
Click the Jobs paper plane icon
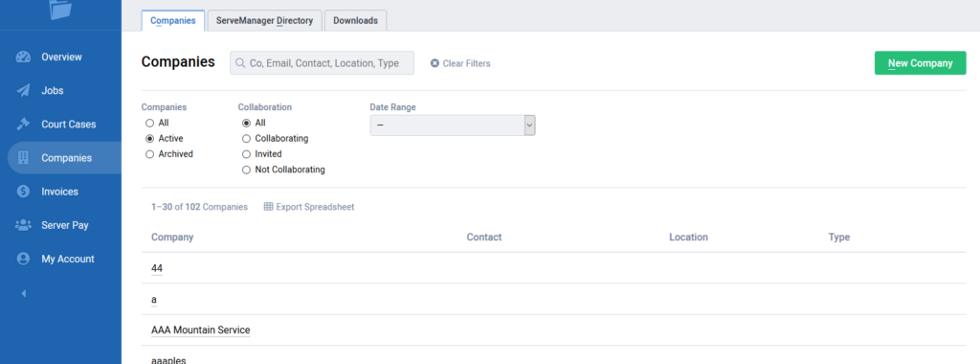coord(23,91)
